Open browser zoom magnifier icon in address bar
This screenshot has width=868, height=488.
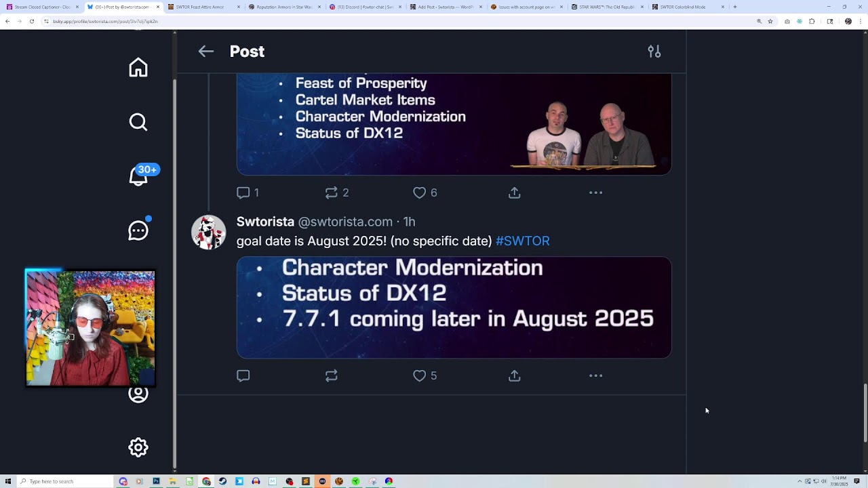[x=759, y=21]
